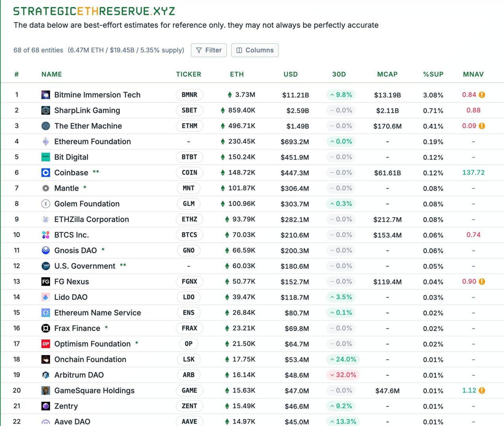This screenshot has height=426, width=504.
Task: Click the BMNR ticker badge
Action: 189,95
